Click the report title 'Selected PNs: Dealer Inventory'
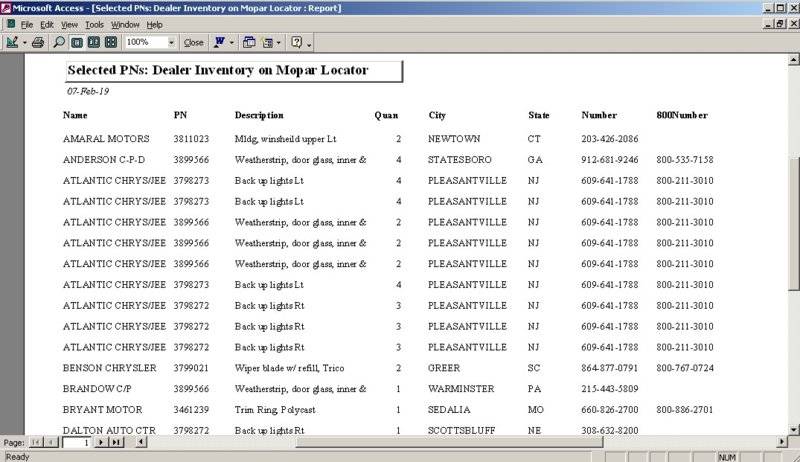This screenshot has width=800, height=462. 218,70
